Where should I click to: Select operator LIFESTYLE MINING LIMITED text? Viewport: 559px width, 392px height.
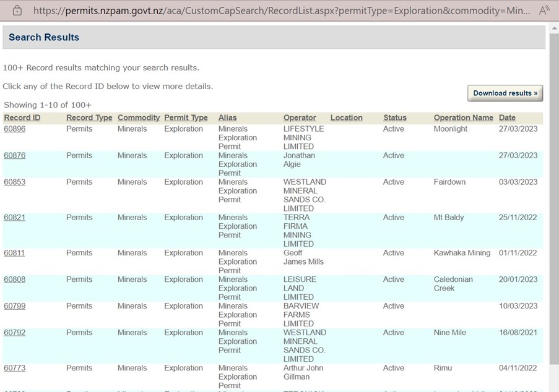(x=304, y=138)
